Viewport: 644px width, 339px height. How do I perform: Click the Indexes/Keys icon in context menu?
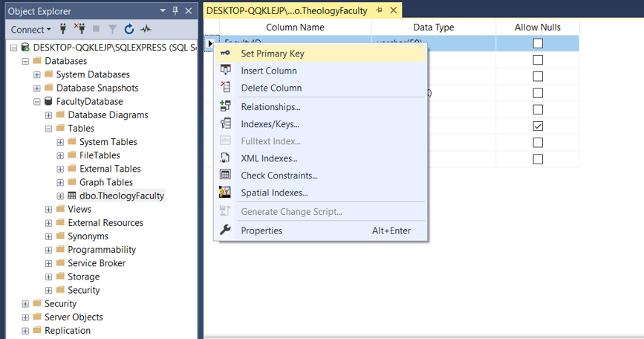tap(225, 123)
